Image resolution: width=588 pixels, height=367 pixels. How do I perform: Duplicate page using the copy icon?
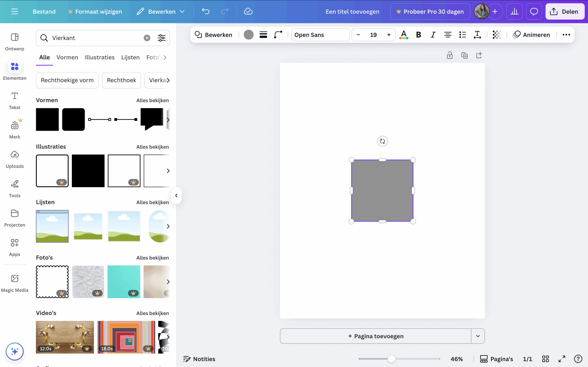coord(464,55)
